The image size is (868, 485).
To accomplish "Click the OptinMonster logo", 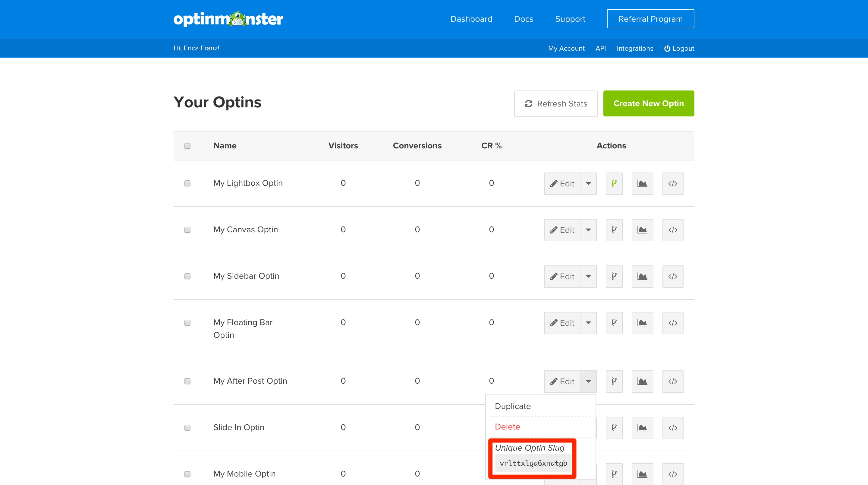I will tap(228, 19).
